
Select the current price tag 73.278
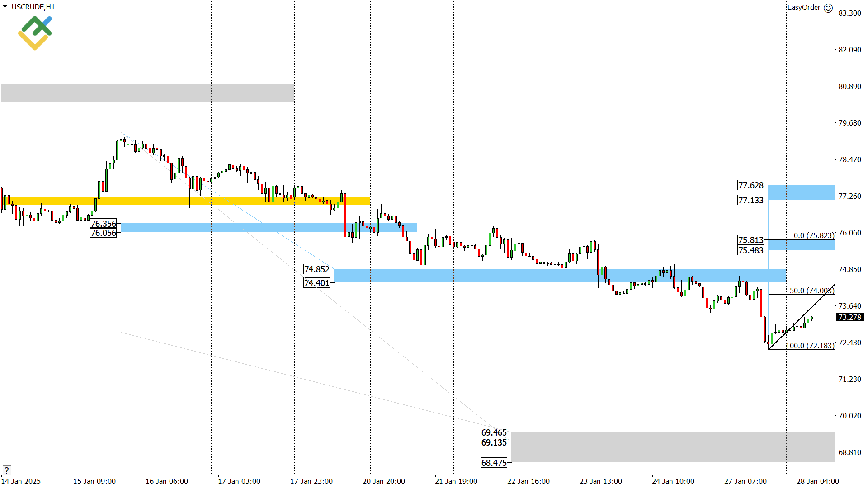[849, 317]
